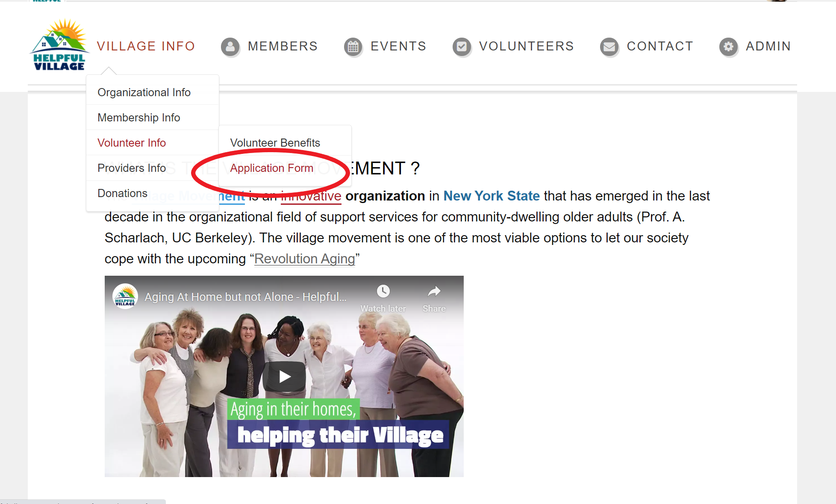
Task: Click the Events calendar icon
Action: pos(353,47)
